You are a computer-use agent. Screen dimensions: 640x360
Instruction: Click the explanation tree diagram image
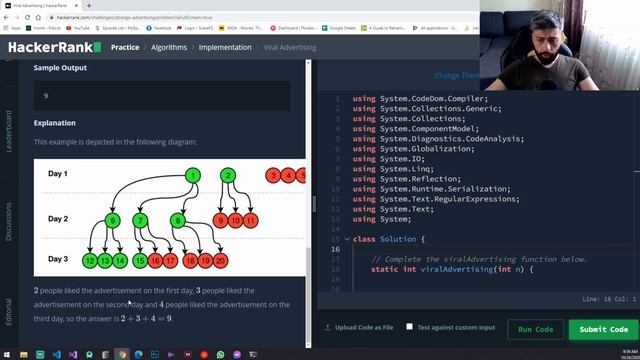[x=169, y=218]
